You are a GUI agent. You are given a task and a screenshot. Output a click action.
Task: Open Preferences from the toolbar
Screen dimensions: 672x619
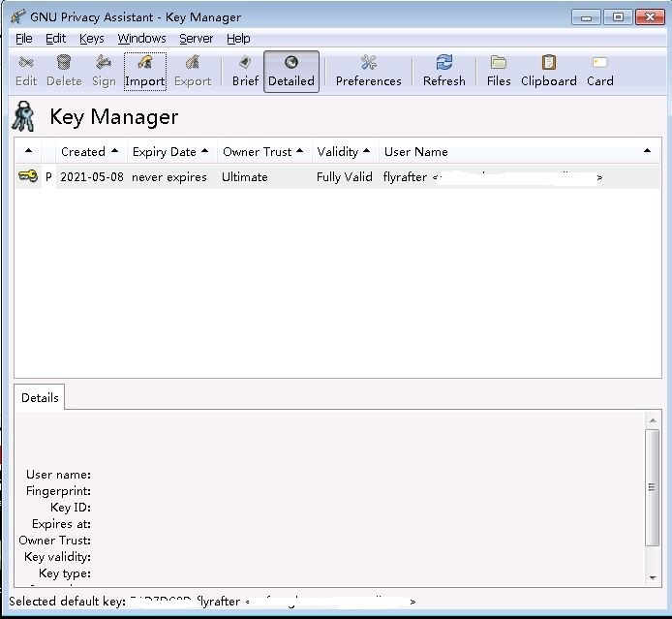point(369,72)
